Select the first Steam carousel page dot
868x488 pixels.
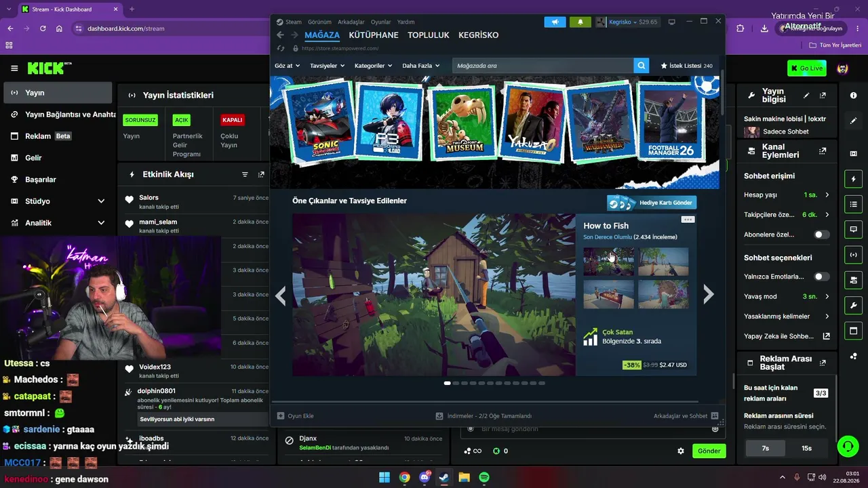point(448,383)
